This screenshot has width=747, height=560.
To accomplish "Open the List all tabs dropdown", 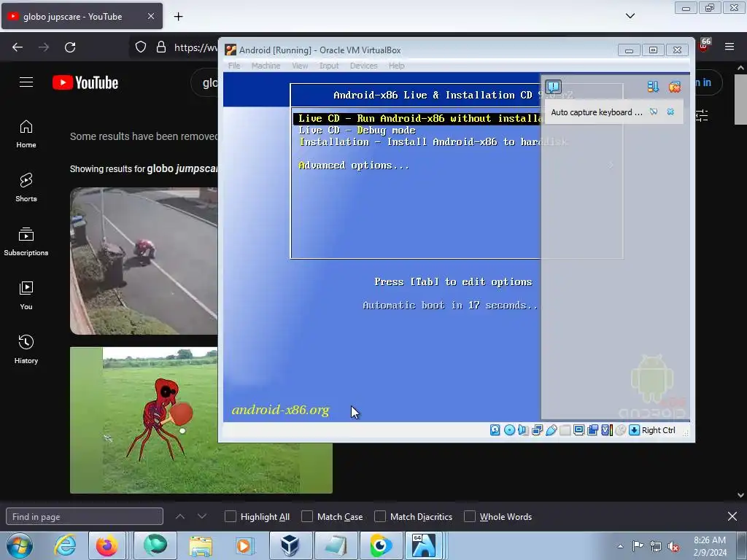I will point(630,16).
